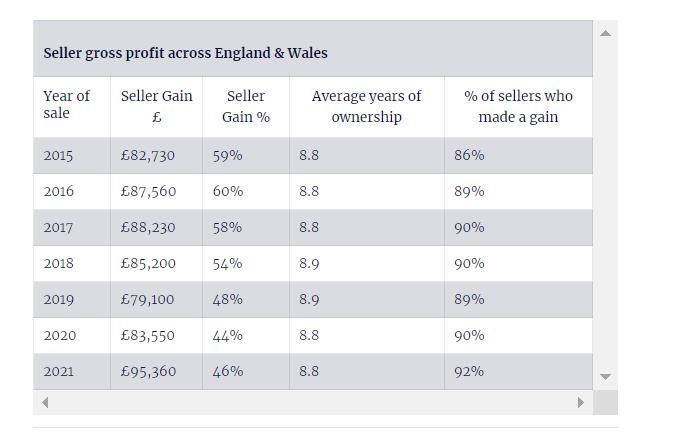Click '% of sellers who made a gain' header

click(x=518, y=106)
